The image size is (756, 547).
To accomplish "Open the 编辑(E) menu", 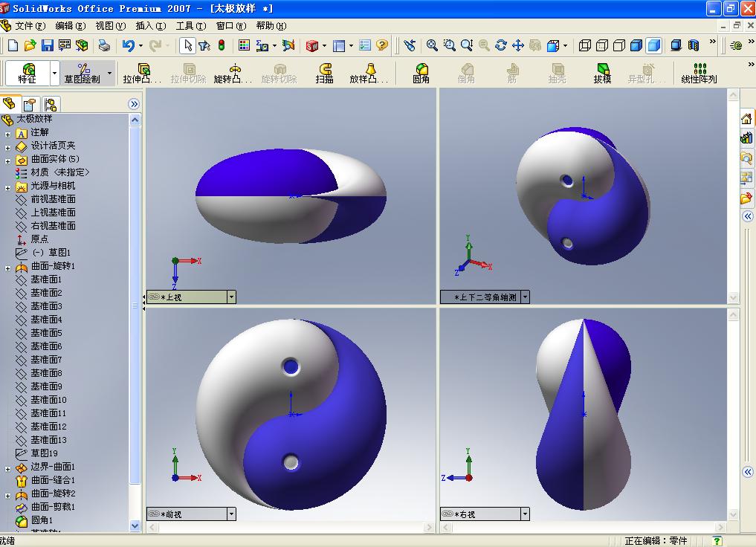I will click(71, 25).
